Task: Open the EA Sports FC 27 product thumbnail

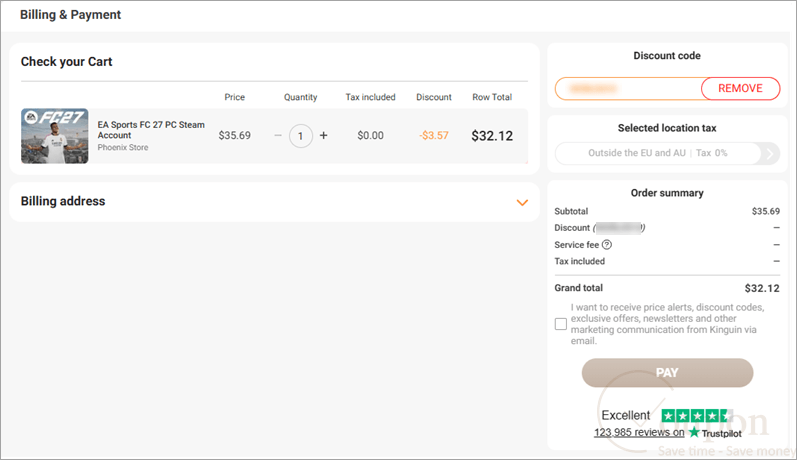Action: click(55, 136)
